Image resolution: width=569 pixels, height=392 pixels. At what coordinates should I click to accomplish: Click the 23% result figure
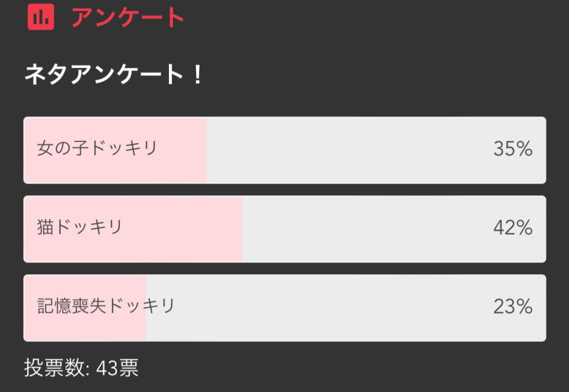pyautogui.click(x=513, y=306)
